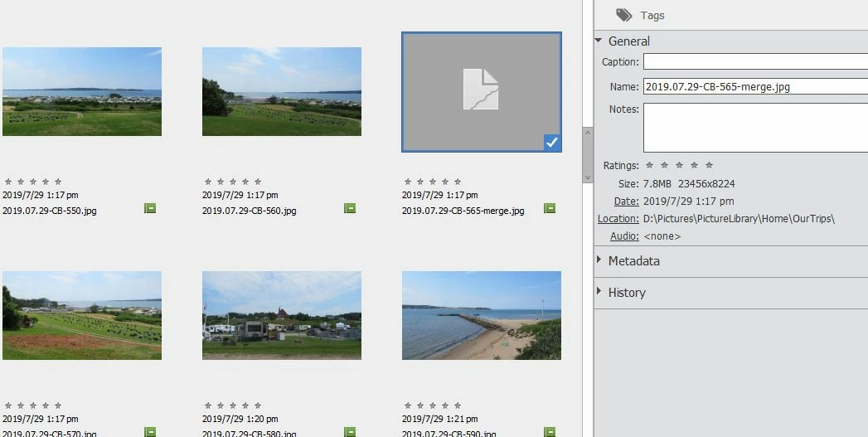The width and height of the screenshot is (868, 437).
Task: Set first star rating in the General panel
Action: point(650,165)
